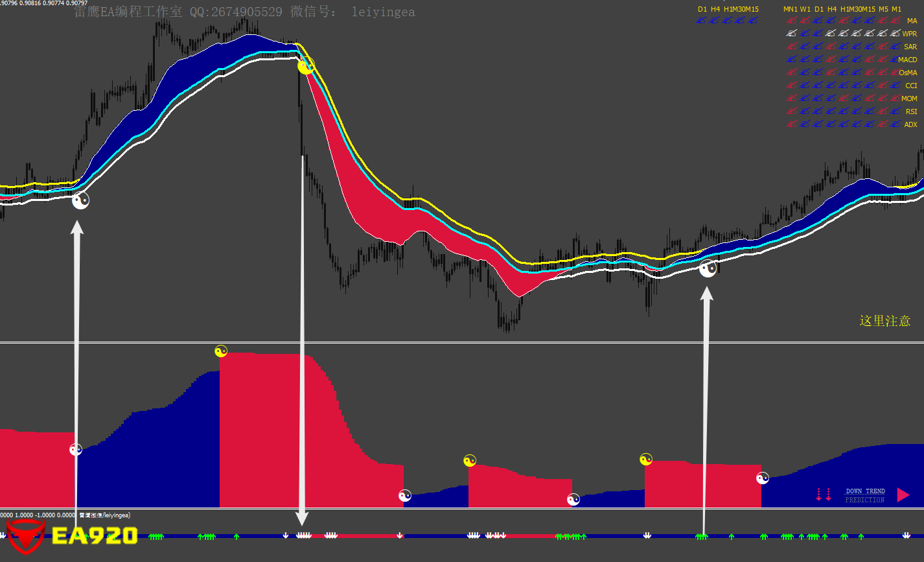The image size is (924, 562).
Task: Select the MN1 timeframe column header
Action: [791, 9]
